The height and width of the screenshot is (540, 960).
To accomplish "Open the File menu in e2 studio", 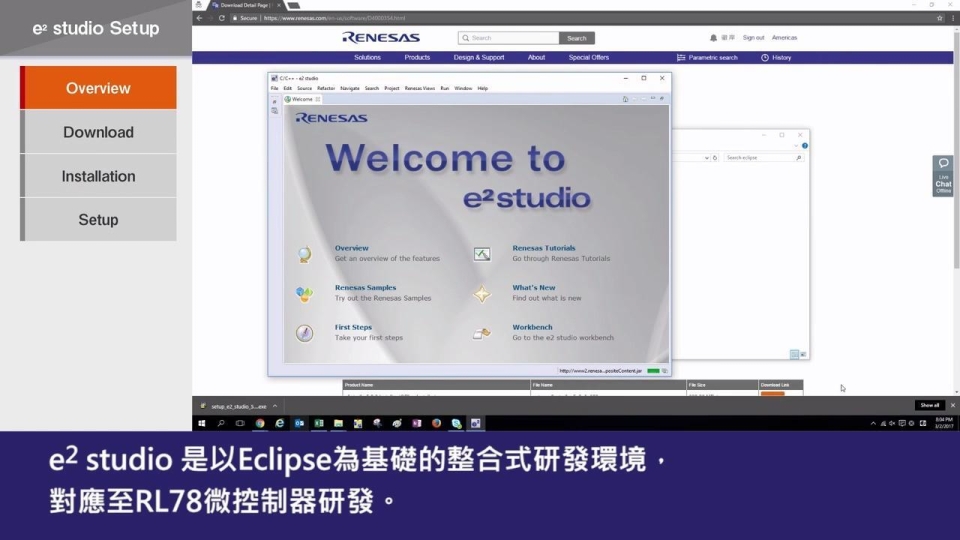I will [x=274, y=88].
